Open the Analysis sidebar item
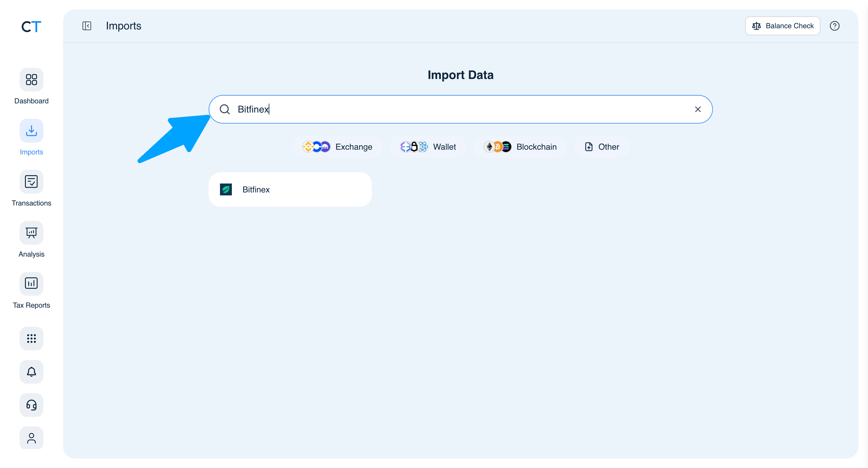 (31, 233)
